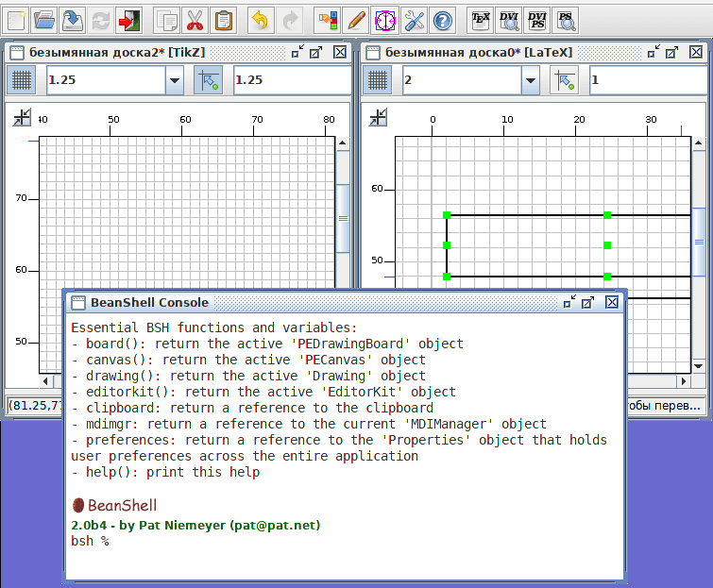Click the 'bsh %' prompt line in the console
This screenshot has width=713, height=588.
[x=90, y=541]
